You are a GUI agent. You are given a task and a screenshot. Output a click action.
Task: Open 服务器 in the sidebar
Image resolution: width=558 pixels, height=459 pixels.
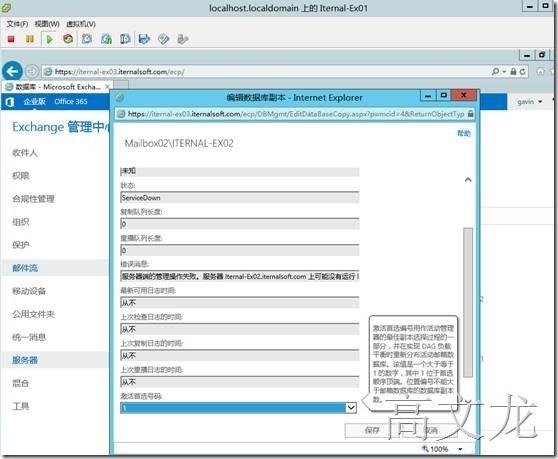[x=25, y=360]
